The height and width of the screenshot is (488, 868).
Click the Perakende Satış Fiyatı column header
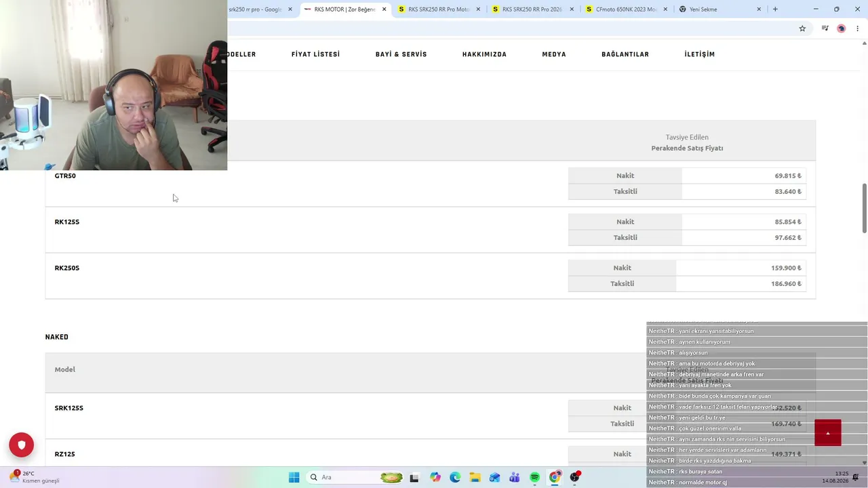687,148
